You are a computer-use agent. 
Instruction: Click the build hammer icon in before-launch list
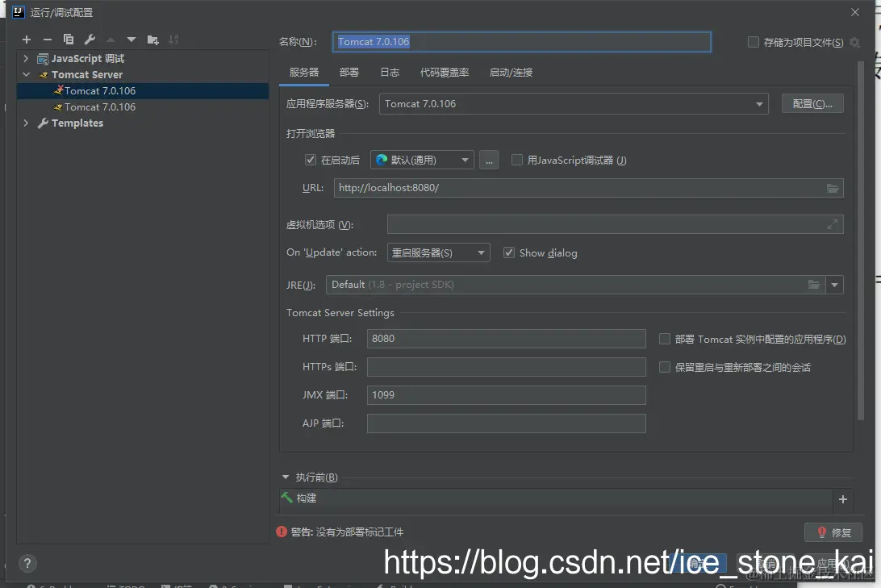click(286, 498)
